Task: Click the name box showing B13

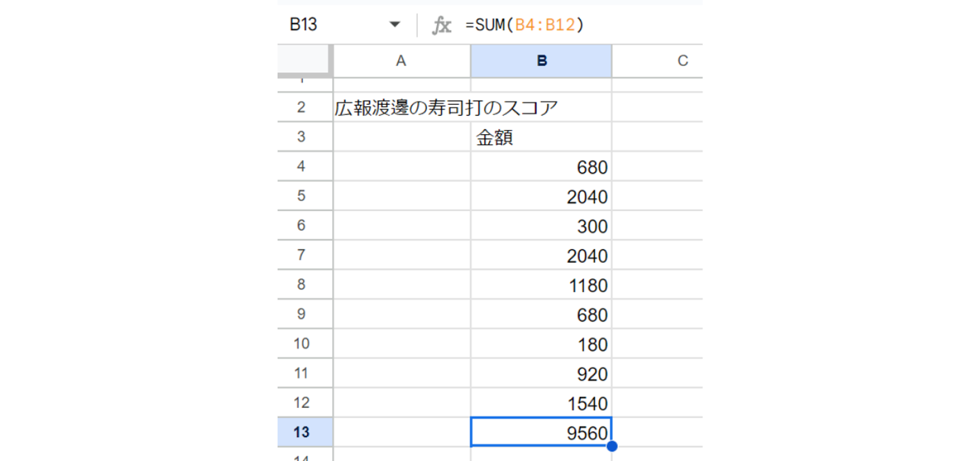Action: tap(333, 25)
